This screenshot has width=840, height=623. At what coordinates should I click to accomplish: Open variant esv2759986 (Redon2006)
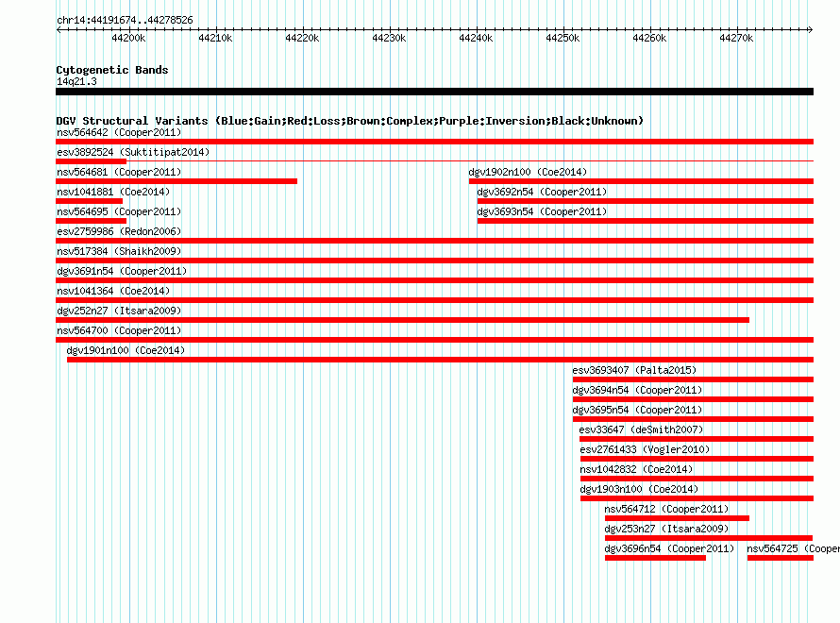click(119, 231)
